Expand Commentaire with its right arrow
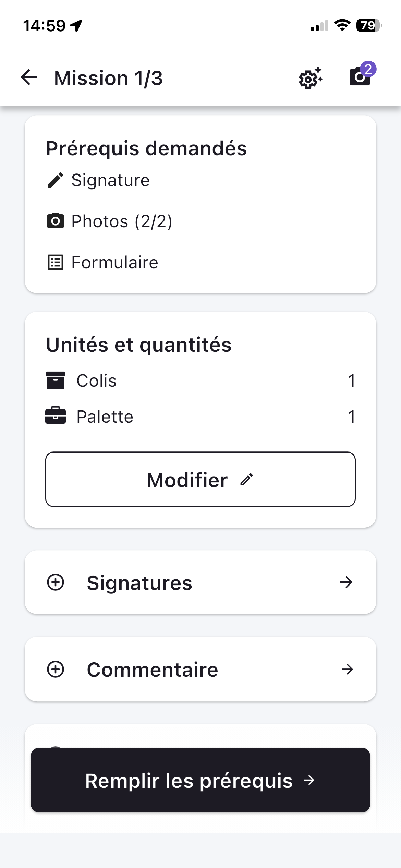The height and width of the screenshot is (868, 401). pyautogui.click(x=347, y=669)
